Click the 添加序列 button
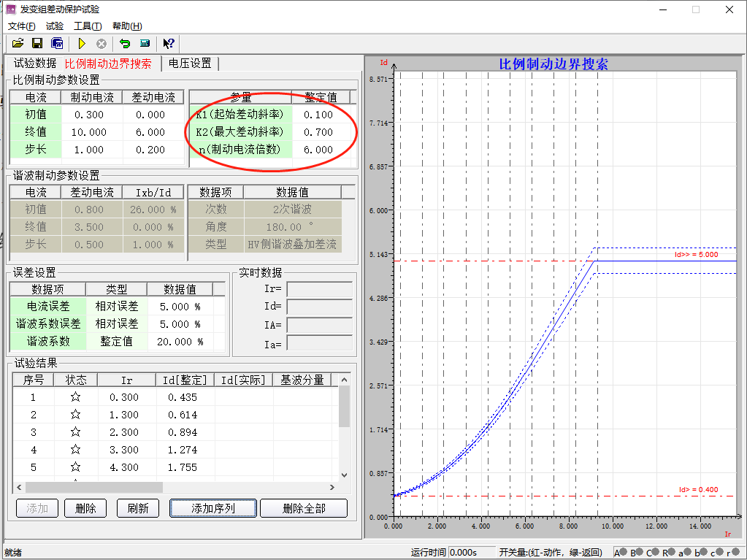This screenshot has height=560, width=747. tap(212, 508)
